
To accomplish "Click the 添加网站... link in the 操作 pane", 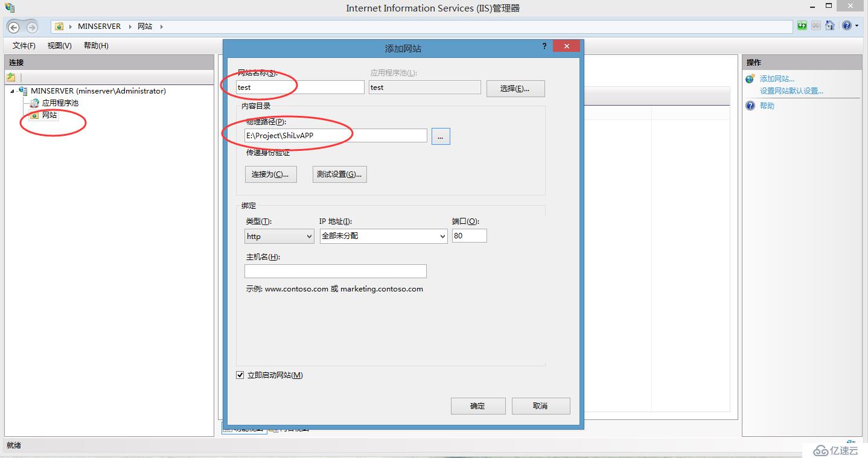I will coord(777,79).
